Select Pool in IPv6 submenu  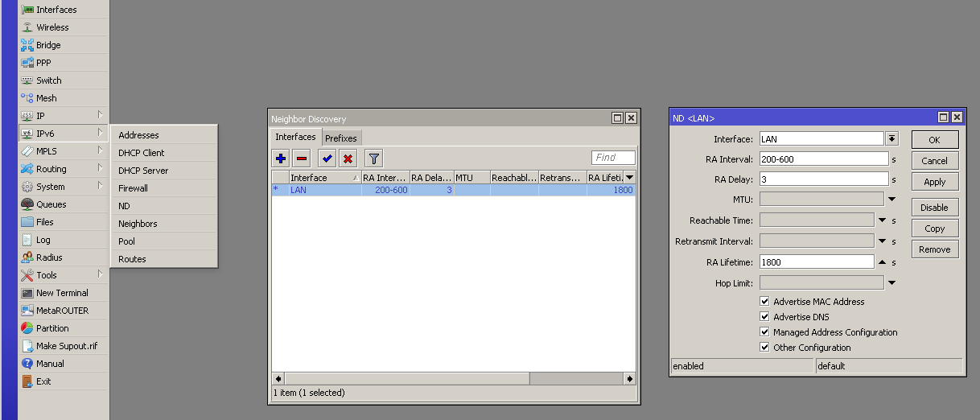164,241
